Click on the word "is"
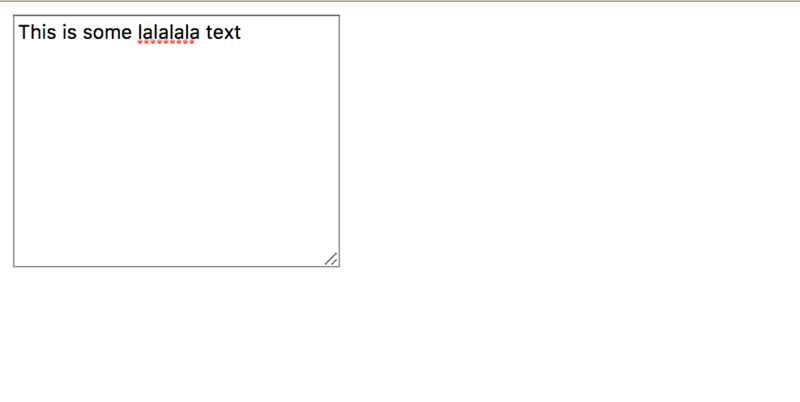Image resolution: width=800 pixels, height=402 pixels. 70,32
